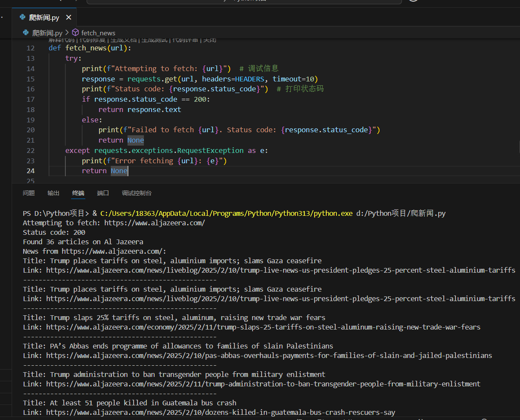
Task: Open the 爬新闻.py breadcrumb dropdown
Action: 47,33
